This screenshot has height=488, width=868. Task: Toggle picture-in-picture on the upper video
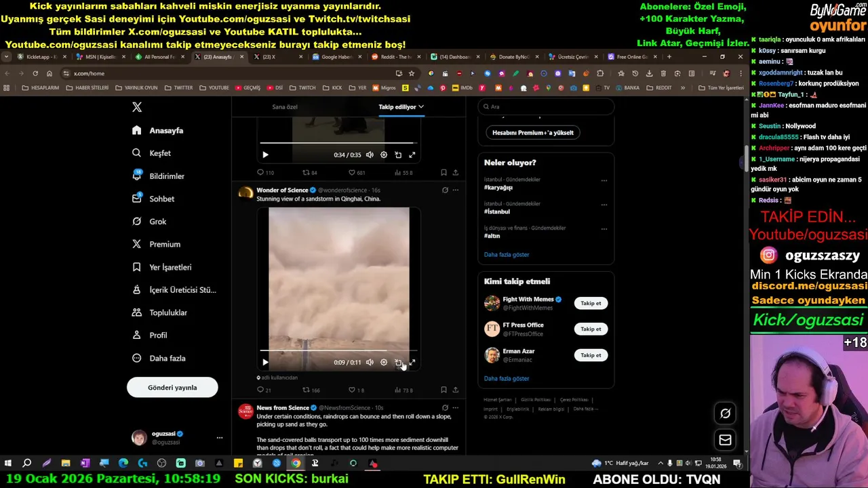coord(398,155)
